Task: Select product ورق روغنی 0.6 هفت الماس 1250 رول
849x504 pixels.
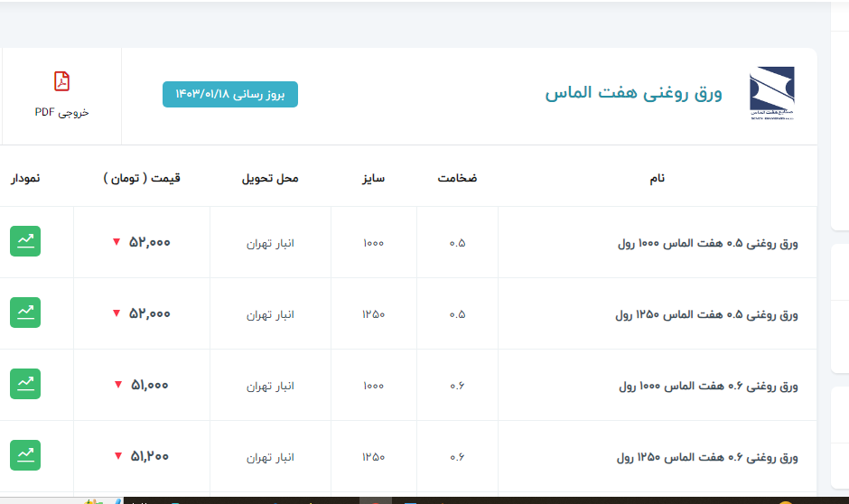Action: (706, 457)
